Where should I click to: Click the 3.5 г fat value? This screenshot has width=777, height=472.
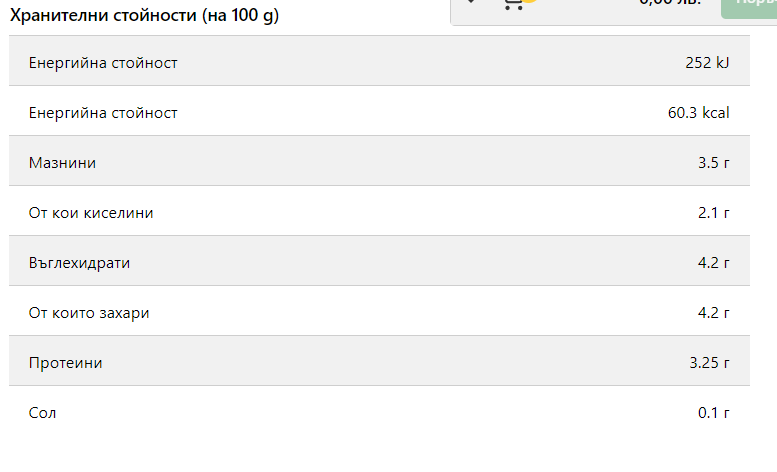[x=714, y=163]
